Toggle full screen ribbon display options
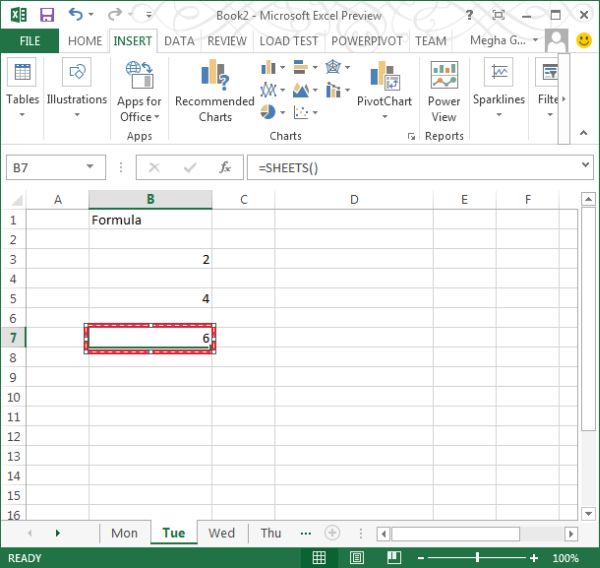The height and width of the screenshot is (568, 600). pyautogui.click(x=498, y=15)
